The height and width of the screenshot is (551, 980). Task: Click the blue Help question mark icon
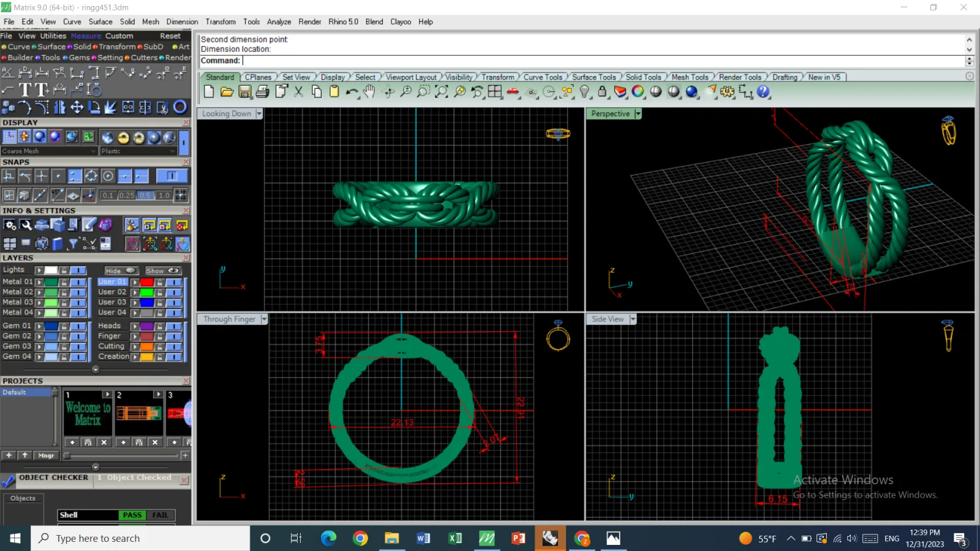click(763, 92)
